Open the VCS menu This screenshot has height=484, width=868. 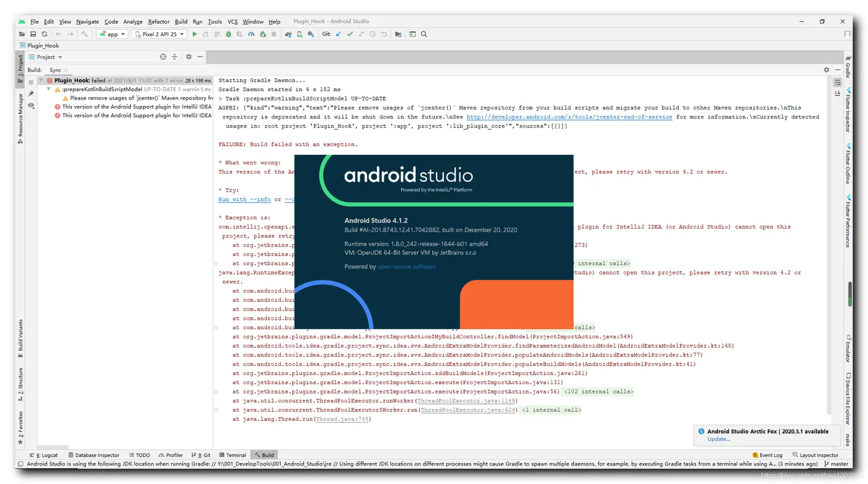232,22
